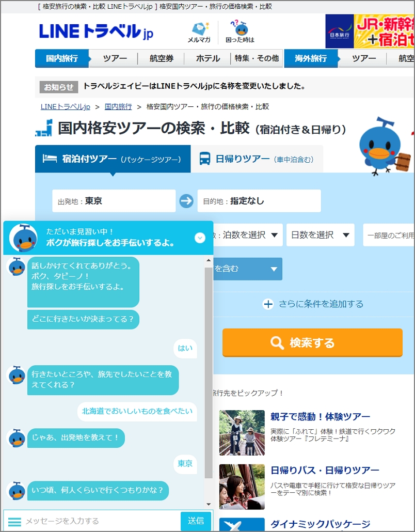This screenshot has width=415, height=532.
Task: Click the LINEトラベルjp breadcrumb link
Action: coord(66,106)
